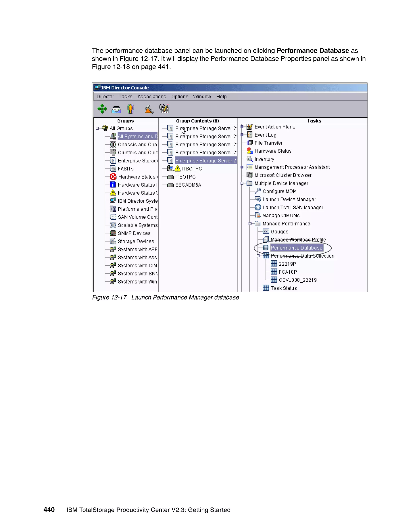
Task: Open the Associations menu
Action: click(x=152, y=96)
